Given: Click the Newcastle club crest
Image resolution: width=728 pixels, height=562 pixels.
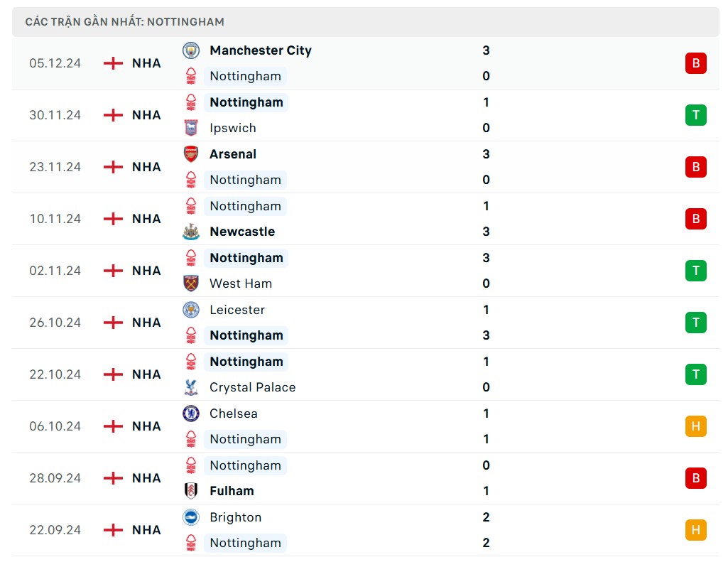Looking at the screenshot, I should pyautogui.click(x=191, y=232).
